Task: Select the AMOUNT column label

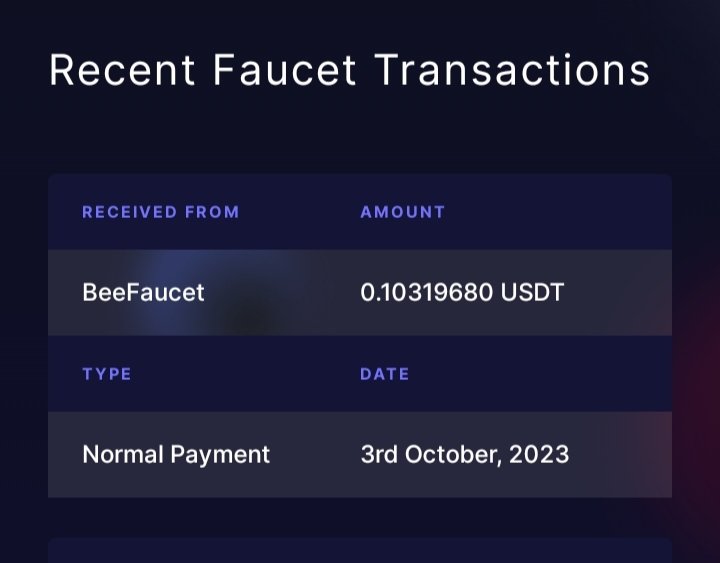Action: click(x=403, y=212)
